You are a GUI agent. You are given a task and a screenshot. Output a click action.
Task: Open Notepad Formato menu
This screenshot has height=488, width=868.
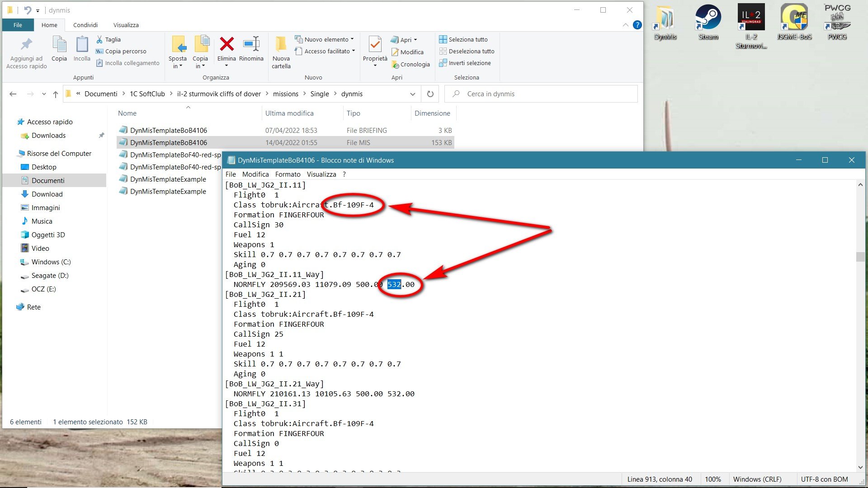[x=288, y=174]
